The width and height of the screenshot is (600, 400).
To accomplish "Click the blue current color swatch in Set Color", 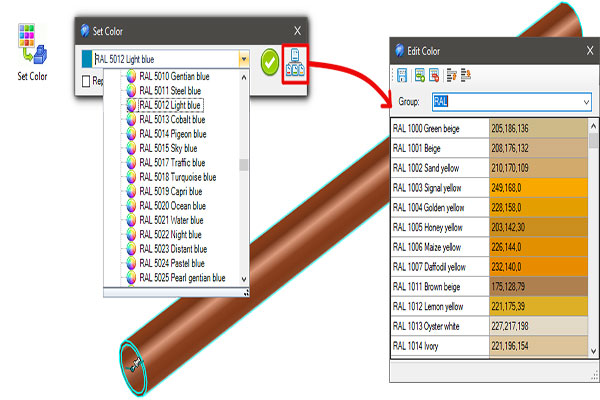I will 87,59.
